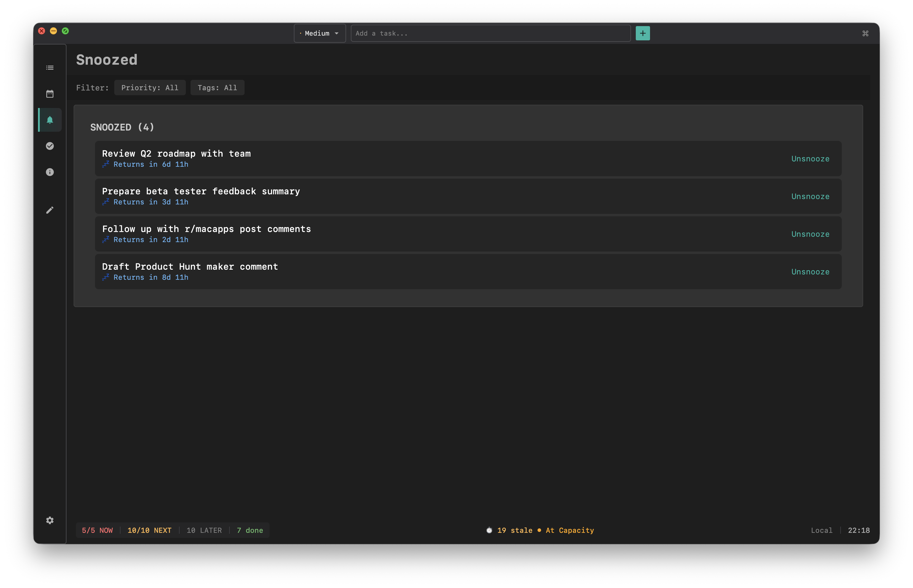Select the Review Q2 roadmap with team task
Screen dimensions: 913x588
click(x=468, y=159)
